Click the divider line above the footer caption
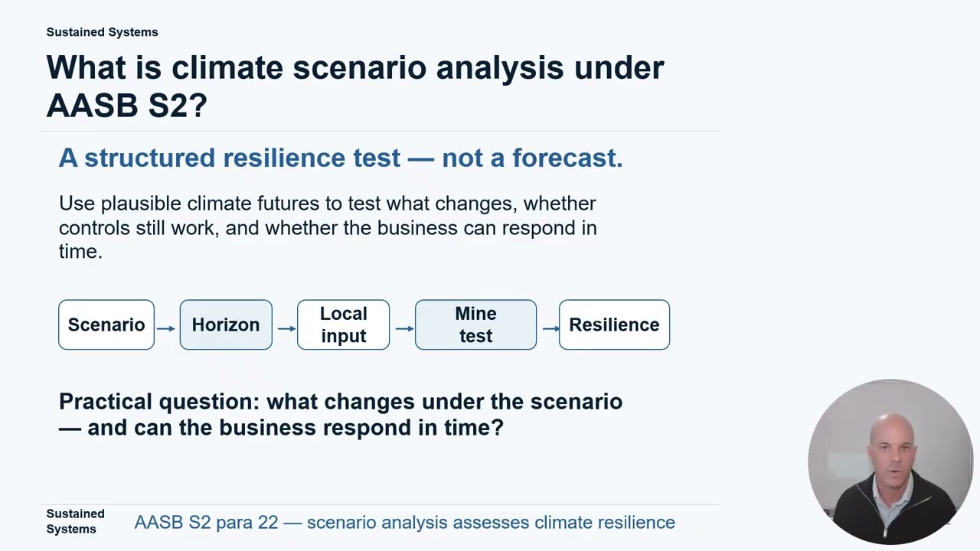 pyautogui.click(x=380, y=504)
